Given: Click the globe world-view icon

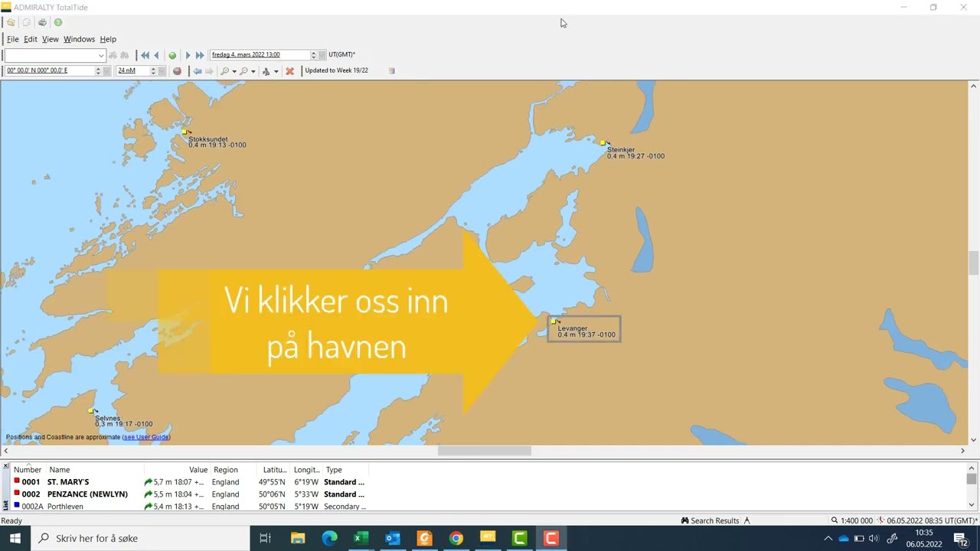Looking at the screenshot, I should tap(178, 71).
